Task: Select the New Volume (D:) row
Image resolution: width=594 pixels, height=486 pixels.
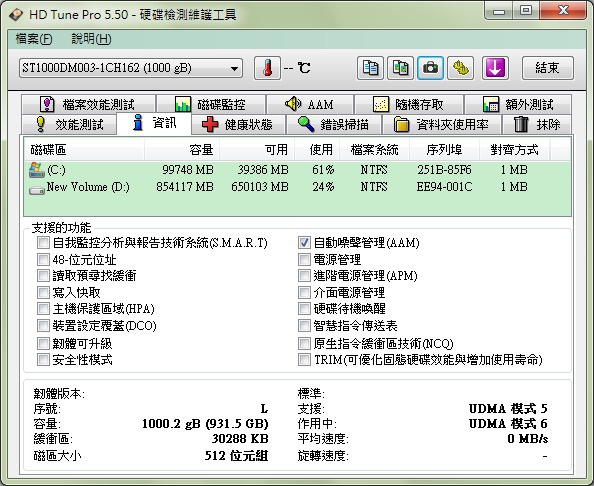Action: coord(297,187)
